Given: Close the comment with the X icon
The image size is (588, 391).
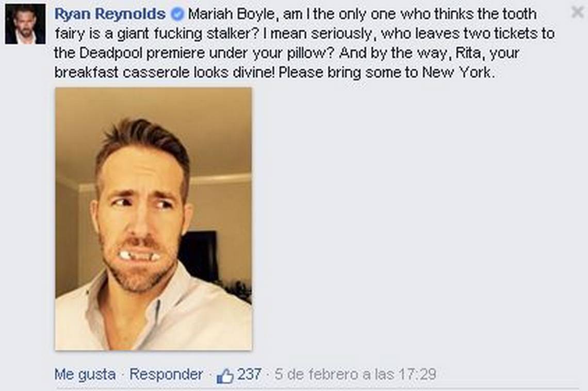Looking at the screenshot, I should click(x=578, y=12).
